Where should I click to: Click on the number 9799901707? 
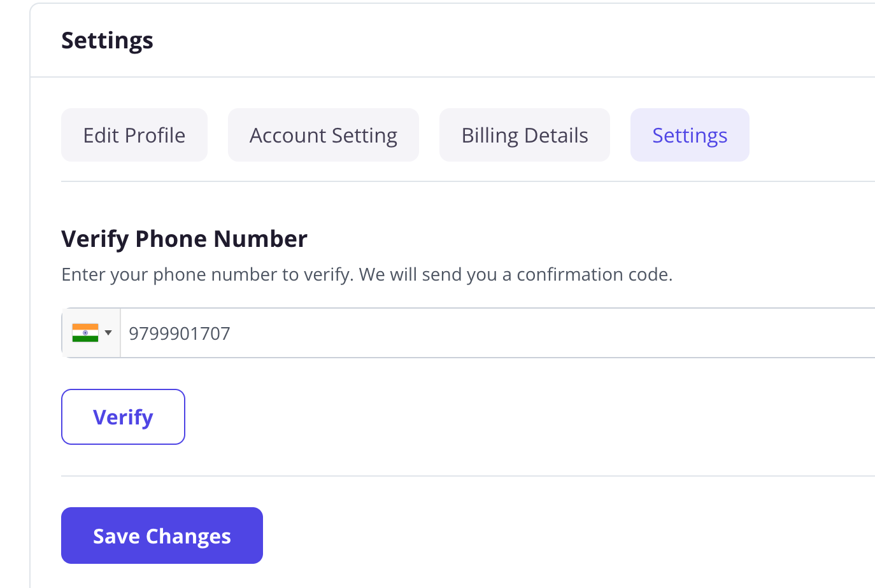pyautogui.click(x=180, y=333)
